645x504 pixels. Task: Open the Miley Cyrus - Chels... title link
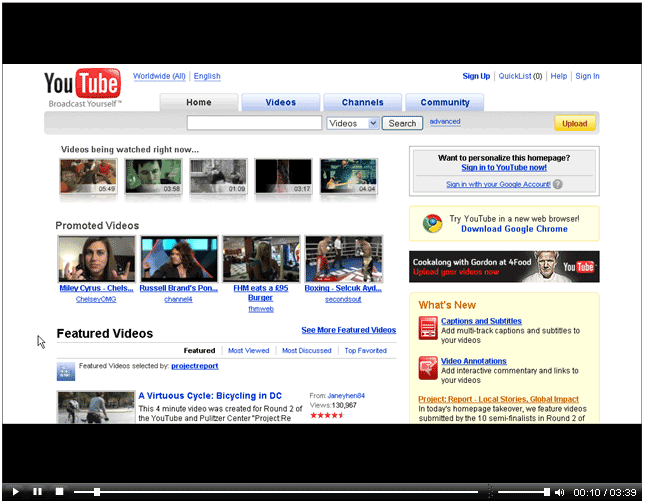96,288
